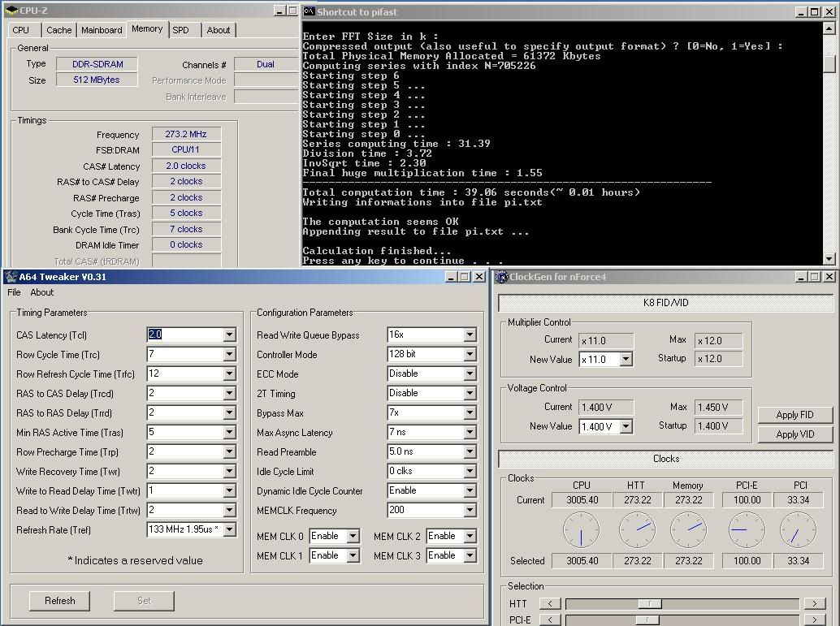Image resolution: width=840 pixels, height=626 pixels.
Task: Open the Refresh Rate (Tref) dropdown
Action: pyautogui.click(x=229, y=529)
